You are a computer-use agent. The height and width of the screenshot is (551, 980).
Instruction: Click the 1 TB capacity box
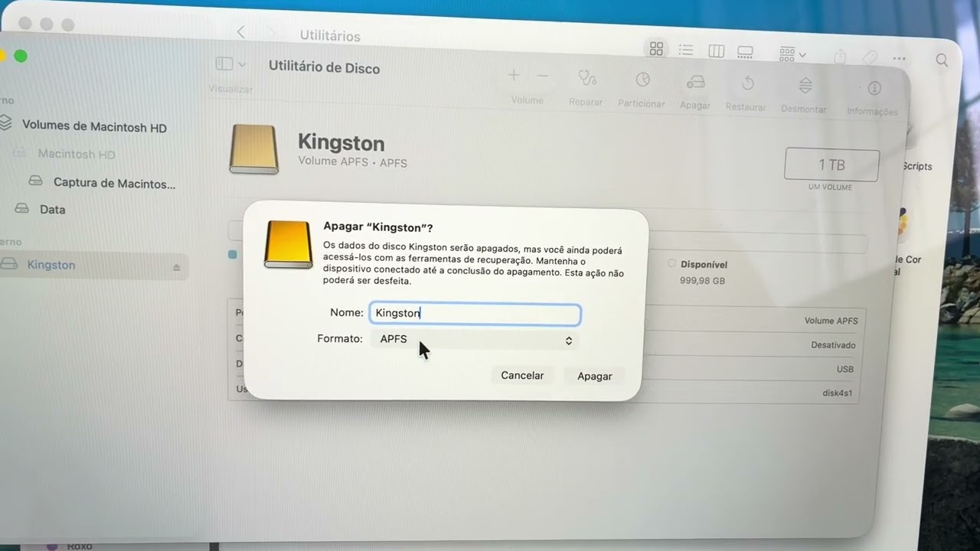coord(831,165)
